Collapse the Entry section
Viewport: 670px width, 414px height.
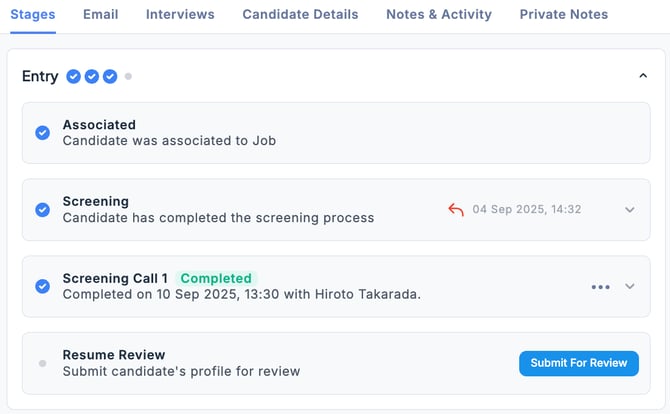click(x=642, y=76)
